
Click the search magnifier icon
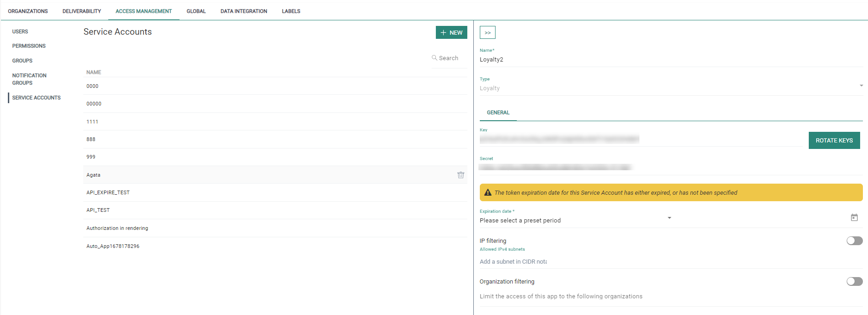click(434, 58)
